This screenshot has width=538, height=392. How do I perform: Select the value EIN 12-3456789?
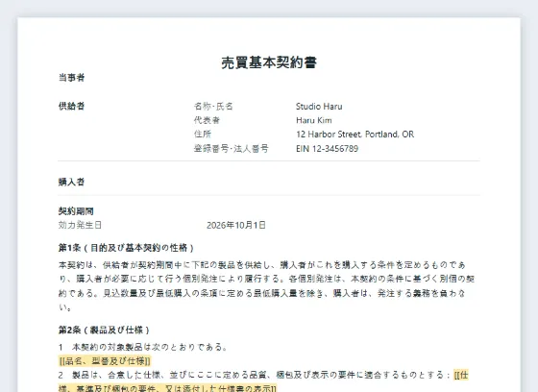pyautogui.click(x=327, y=149)
